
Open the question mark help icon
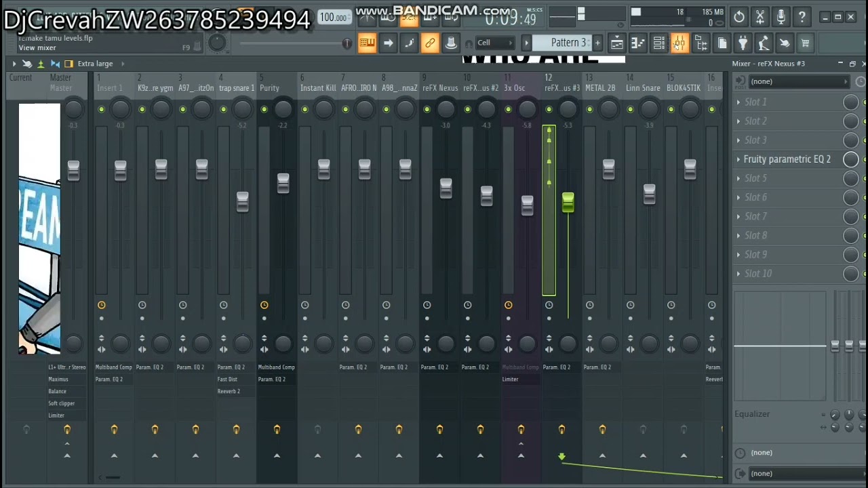(x=802, y=18)
